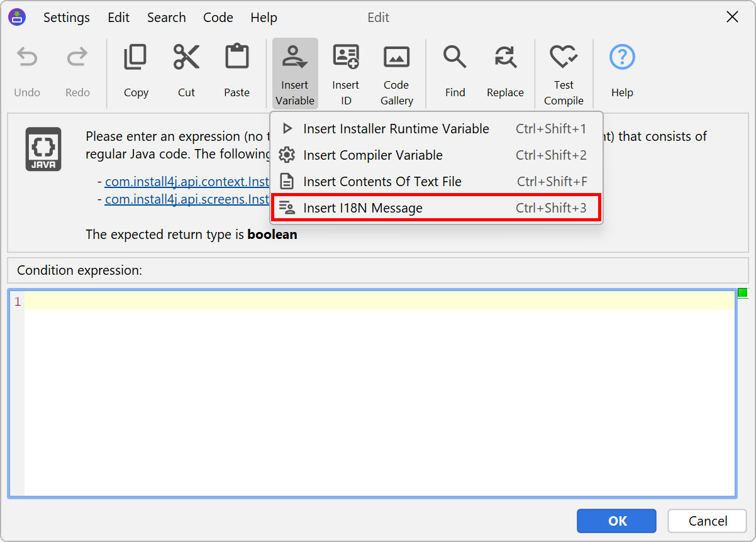Image resolution: width=756 pixels, height=542 pixels.
Task: Open the Replace tool
Action: coord(504,58)
